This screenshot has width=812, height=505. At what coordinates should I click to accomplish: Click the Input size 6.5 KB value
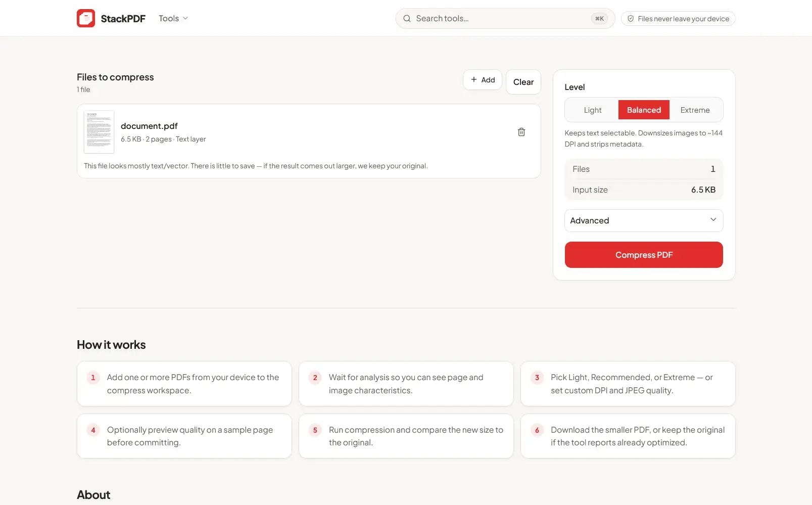[x=703, y=190]
